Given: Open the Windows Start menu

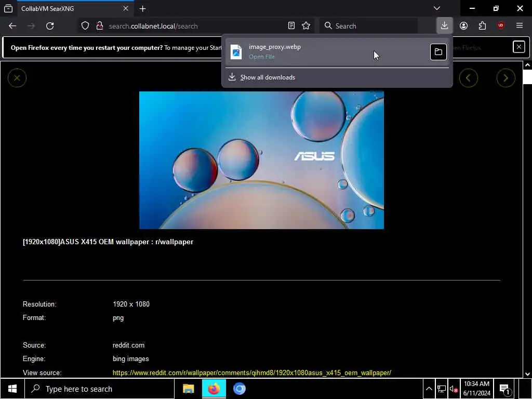Looking at the screenshot, I should [x=12, y=389].
